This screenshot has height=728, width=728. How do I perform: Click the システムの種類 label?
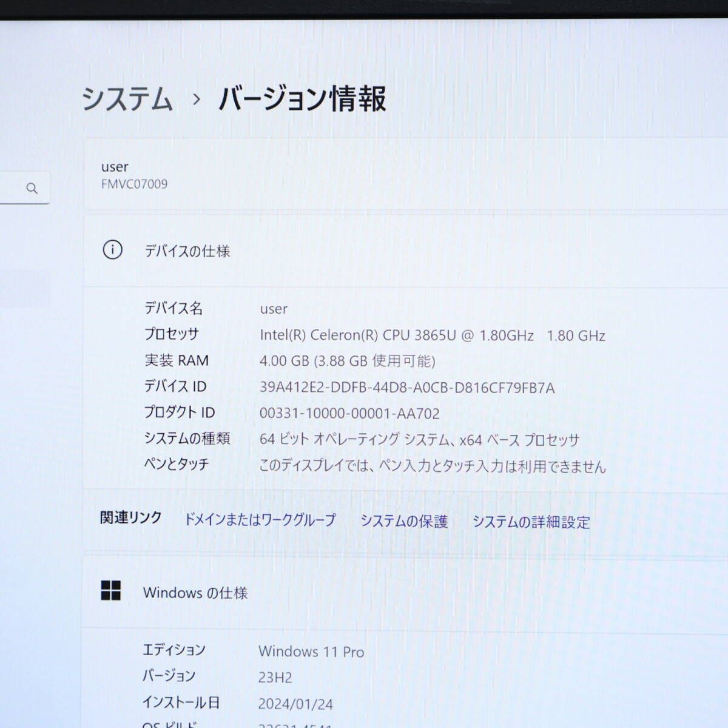(187, 438)
